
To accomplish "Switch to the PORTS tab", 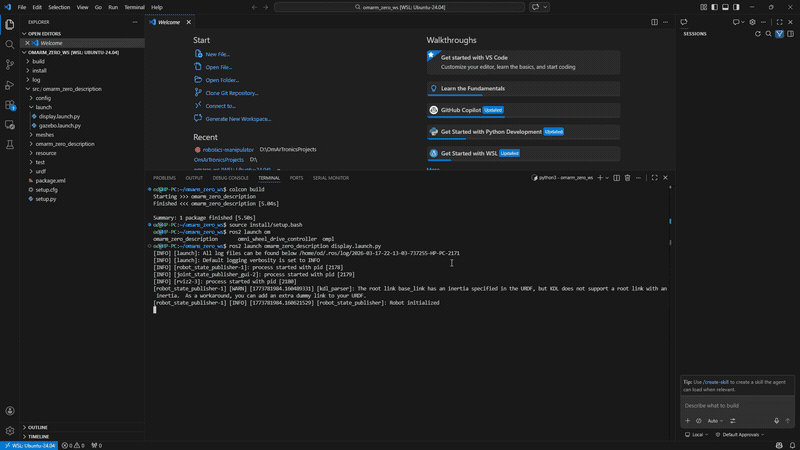I will [296, 178].
